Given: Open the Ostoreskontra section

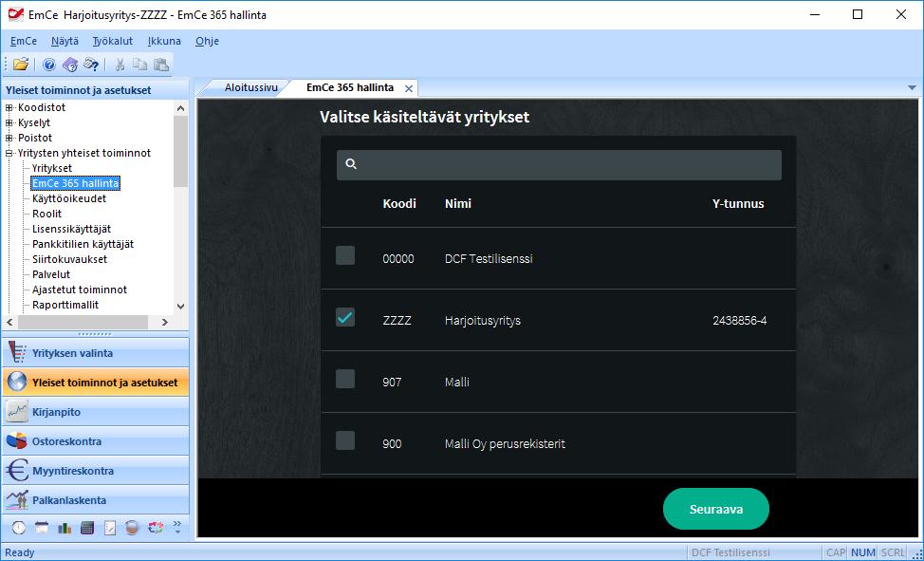Looking at the screenshot, I should point(96,441).
